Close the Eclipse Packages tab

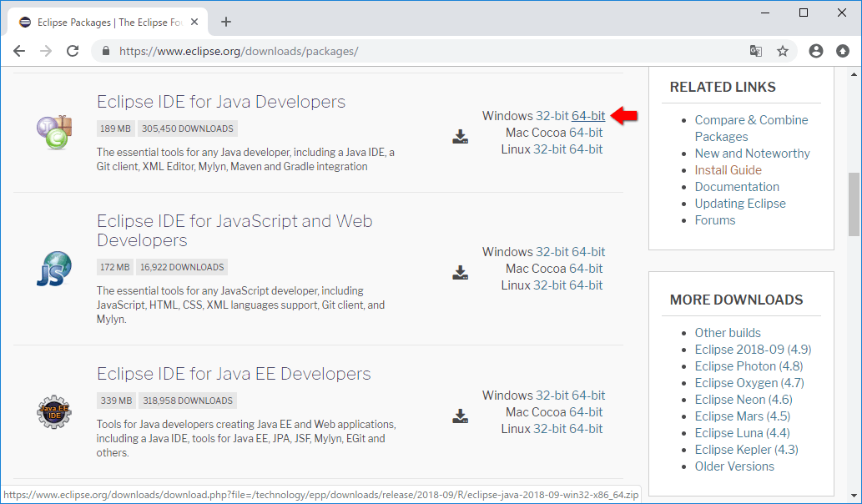click(194, 22)
